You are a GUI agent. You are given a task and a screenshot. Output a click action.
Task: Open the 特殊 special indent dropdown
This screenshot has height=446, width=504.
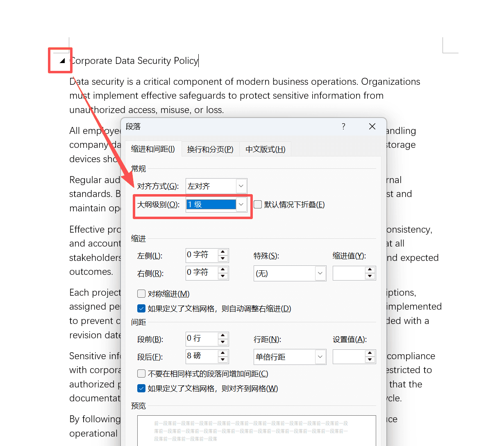click(x=320, y=273)
